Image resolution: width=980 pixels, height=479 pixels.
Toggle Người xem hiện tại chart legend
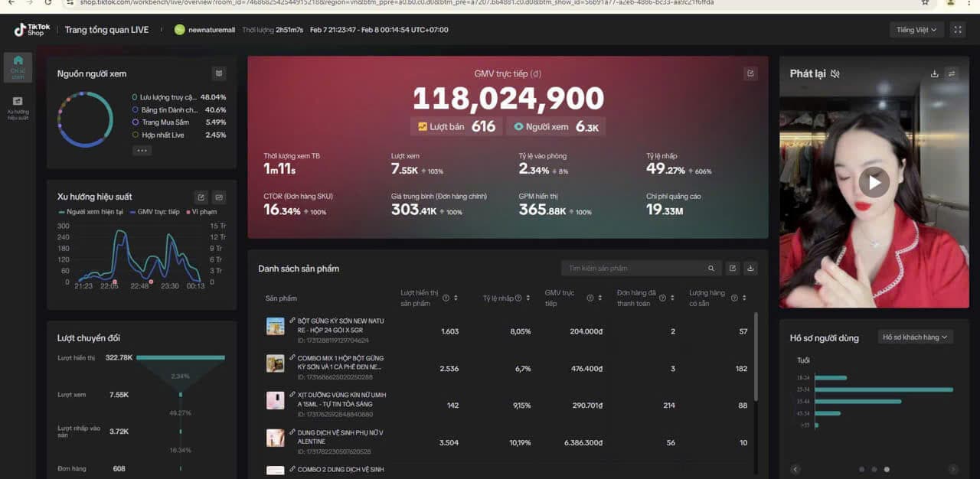pyautogui.click(x=90, y=212)
